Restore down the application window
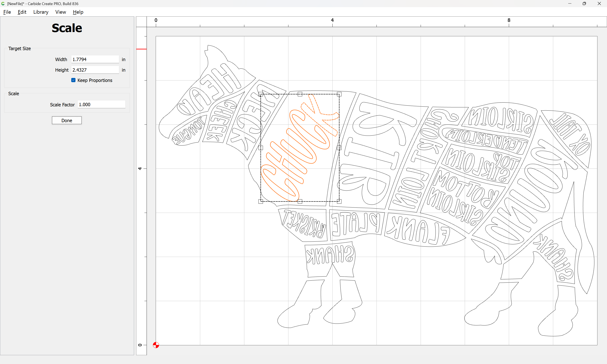 coord(584,4)
